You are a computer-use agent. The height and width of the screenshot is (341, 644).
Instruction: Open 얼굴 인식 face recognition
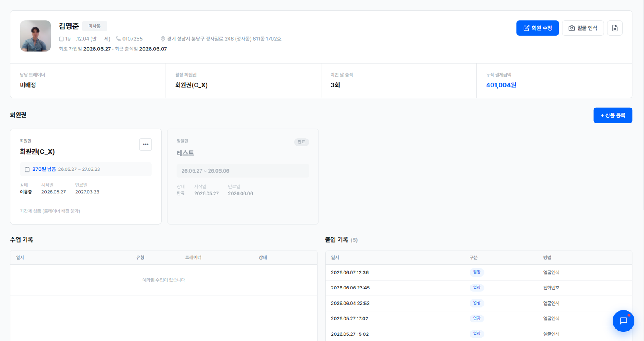(x=582, y=28)
